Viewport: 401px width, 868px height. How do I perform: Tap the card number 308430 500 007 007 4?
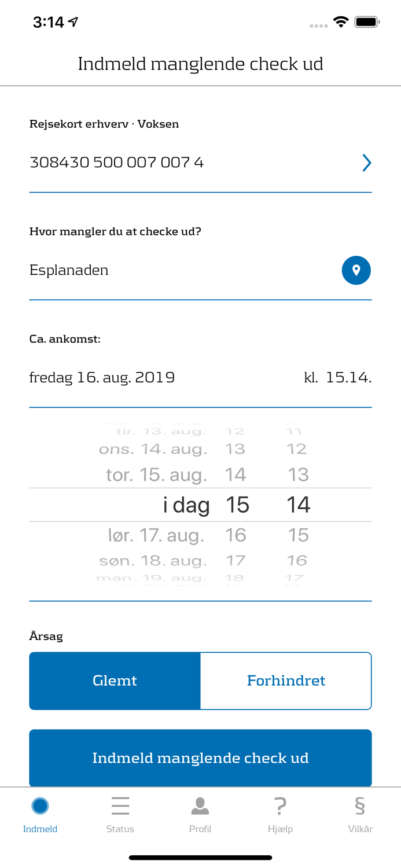116,163
